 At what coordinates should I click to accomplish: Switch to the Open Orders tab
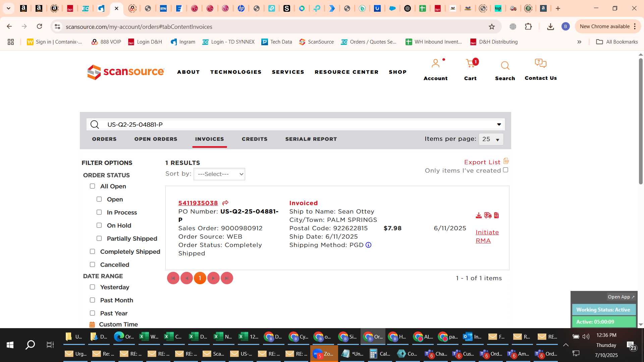click(x=156, y=139)
